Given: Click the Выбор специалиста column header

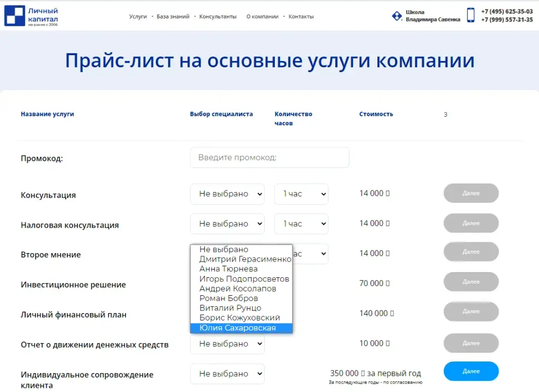Looking at the screenshot, I should tap(222, 114).
